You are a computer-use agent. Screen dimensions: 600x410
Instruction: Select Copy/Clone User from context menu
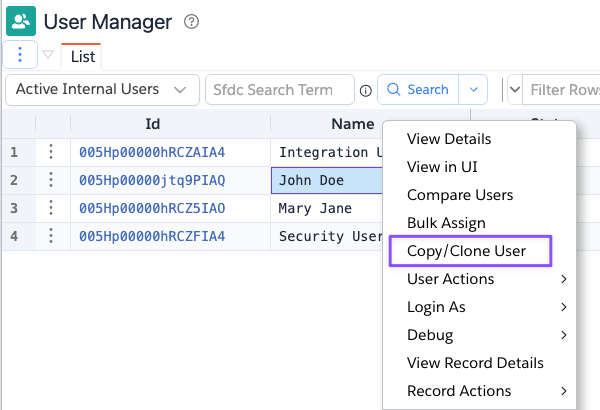[467, 251]
